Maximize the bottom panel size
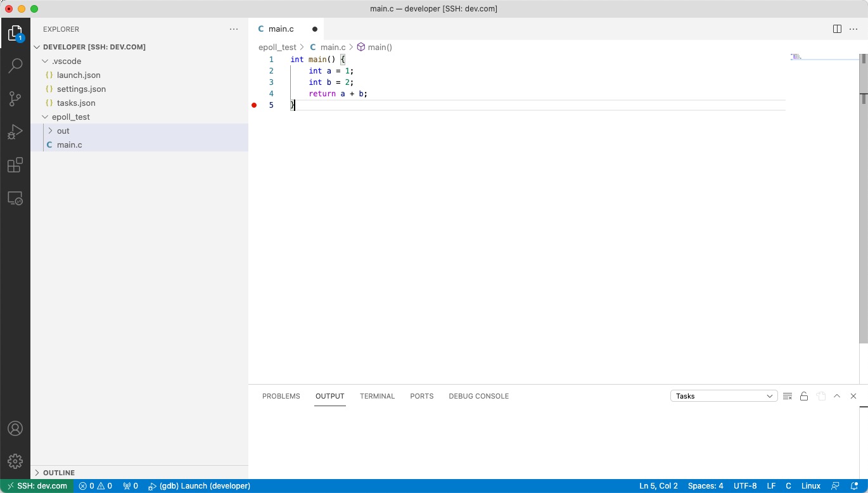The height and width of the screenshot is (493, 868). (x=837, y=396)
